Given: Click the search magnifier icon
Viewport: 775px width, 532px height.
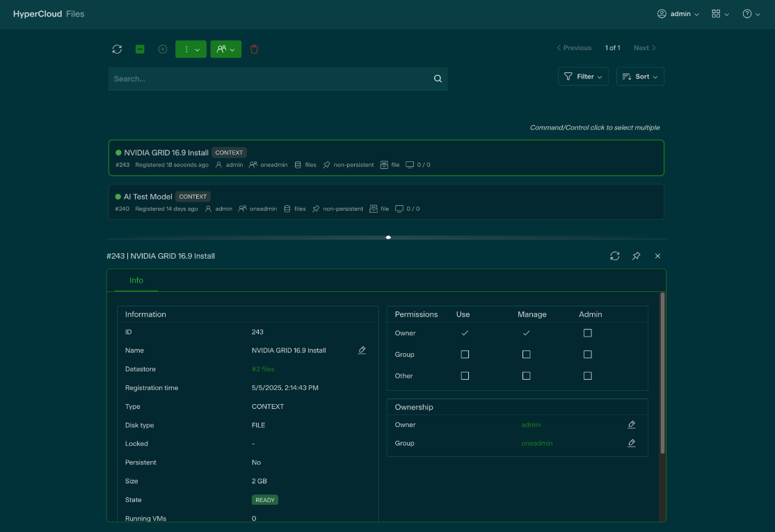Looking at the screenshot, I should point(438,79).
